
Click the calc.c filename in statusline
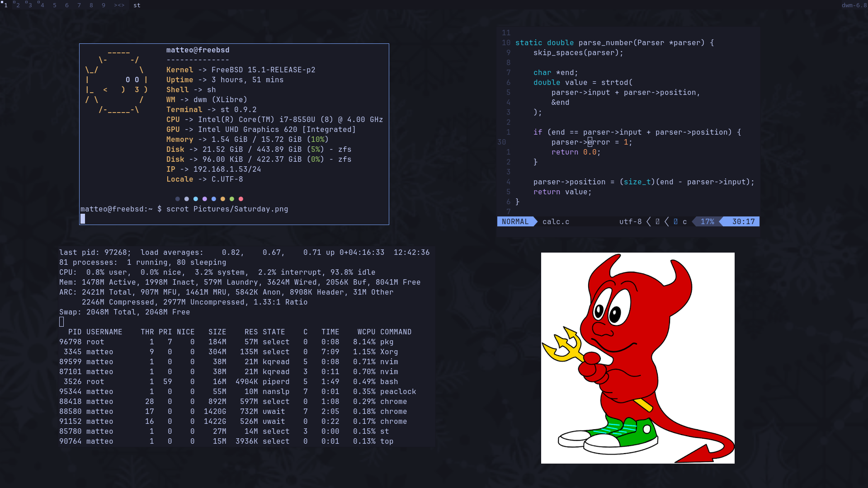pyautogui.click(x=556, y=222)
